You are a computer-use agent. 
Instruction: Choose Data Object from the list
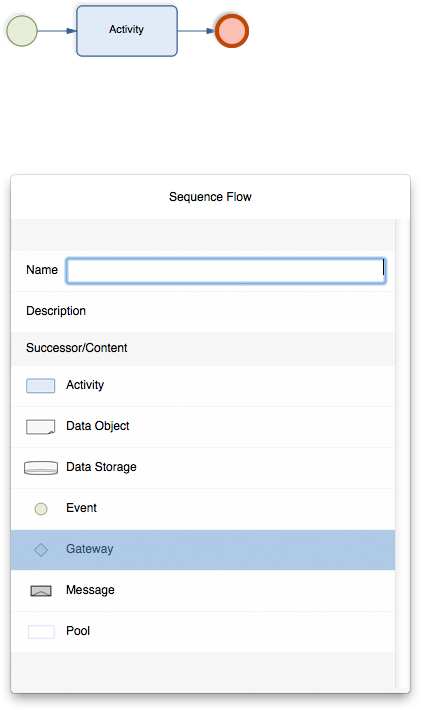coord(203,427)
